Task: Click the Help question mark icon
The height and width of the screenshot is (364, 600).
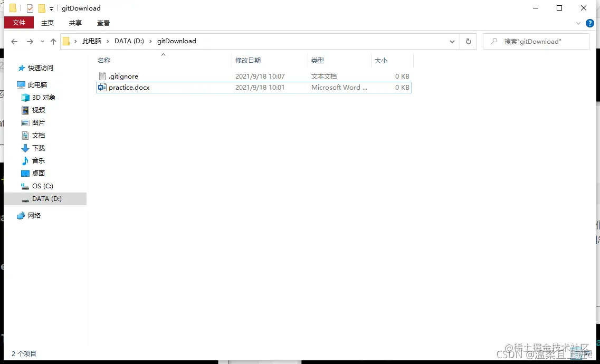Action: pos(589,23)
